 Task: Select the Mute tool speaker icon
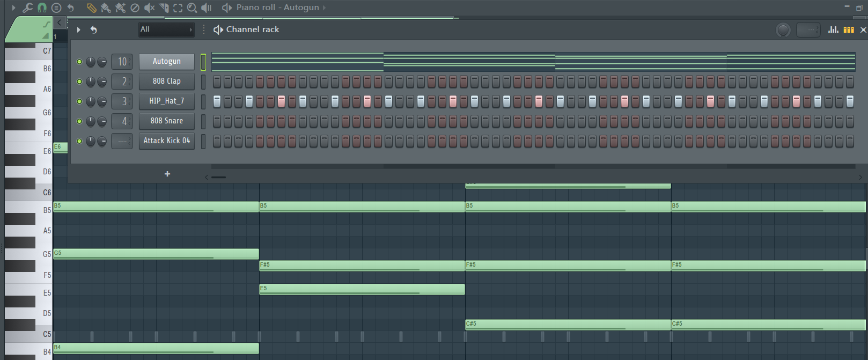pos(149,8)
